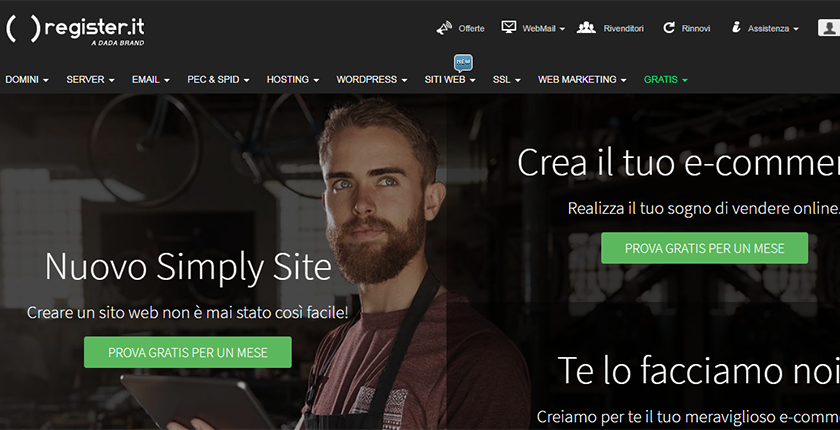
Task: Click the Rinnovi refresh arrow icon
Action: pos(669,28)
